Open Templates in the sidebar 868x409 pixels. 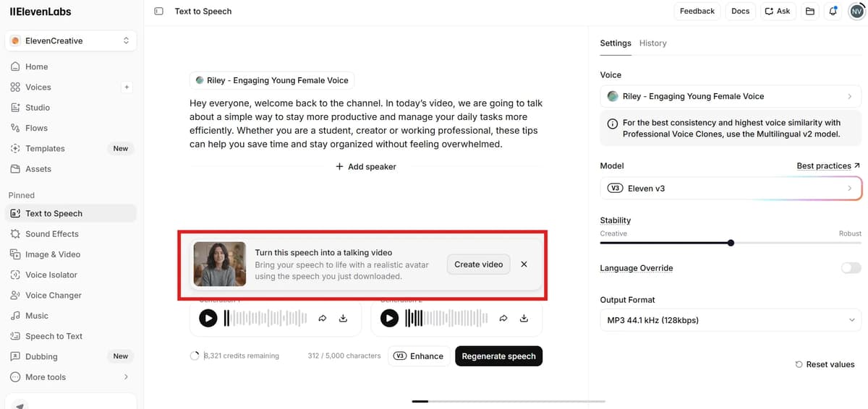(x=70, y=149)
